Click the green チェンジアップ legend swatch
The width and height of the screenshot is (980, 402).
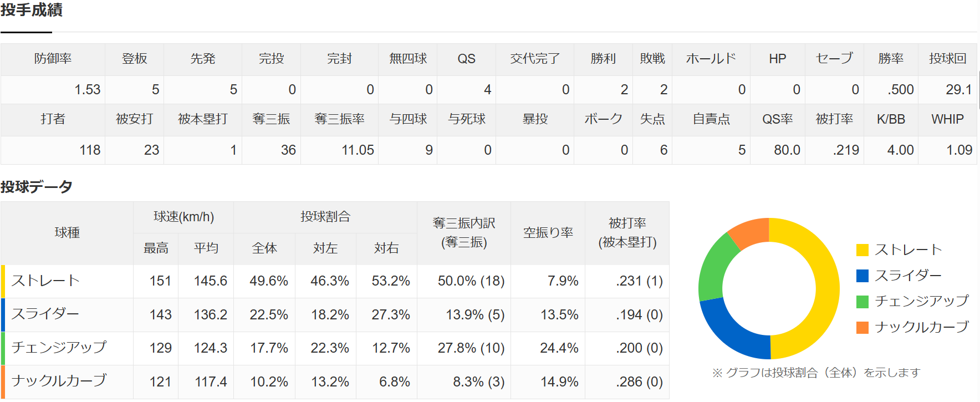click(x=862, y=302)
